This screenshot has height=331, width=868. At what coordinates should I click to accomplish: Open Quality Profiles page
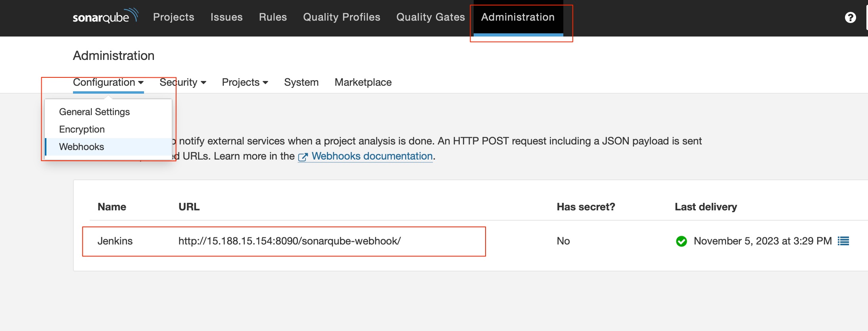click(342, 17)
